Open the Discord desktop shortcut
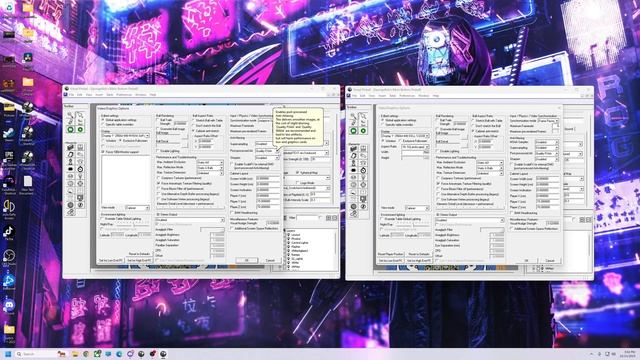Screen dimensions: 640x360 (x=9, y=306)
